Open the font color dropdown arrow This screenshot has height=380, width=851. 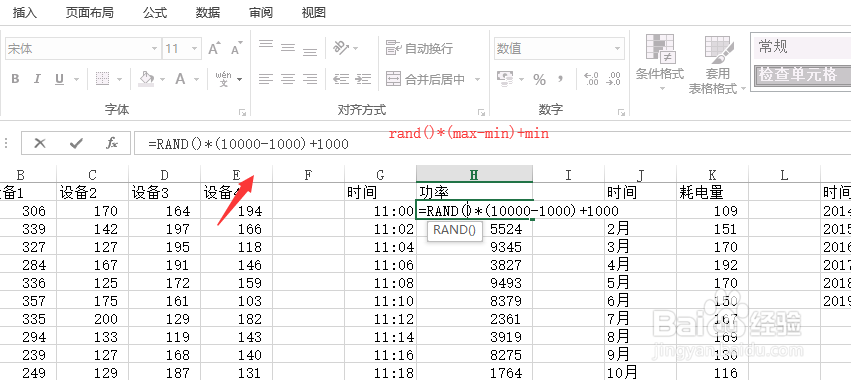(x=196, y=80)
